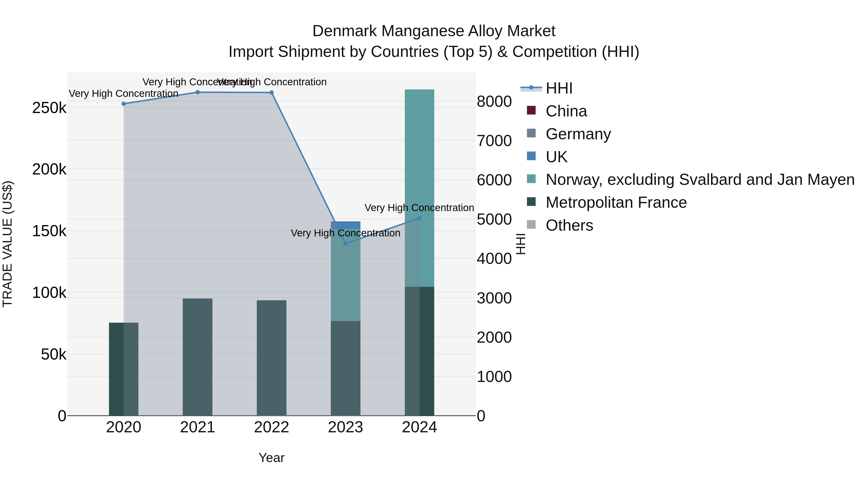
Task: Click the 50k left axis label
Action: (x=54, y=354)
